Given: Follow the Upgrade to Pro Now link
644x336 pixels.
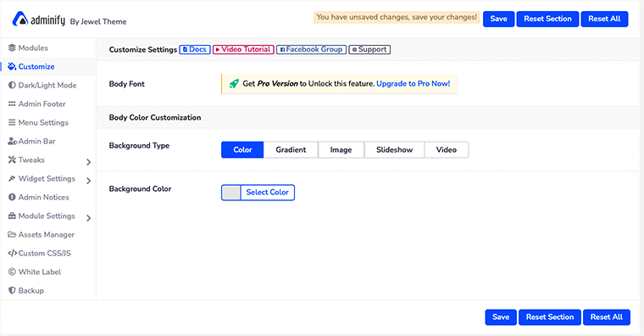Looking at the screenshot, I should point(413,83).
